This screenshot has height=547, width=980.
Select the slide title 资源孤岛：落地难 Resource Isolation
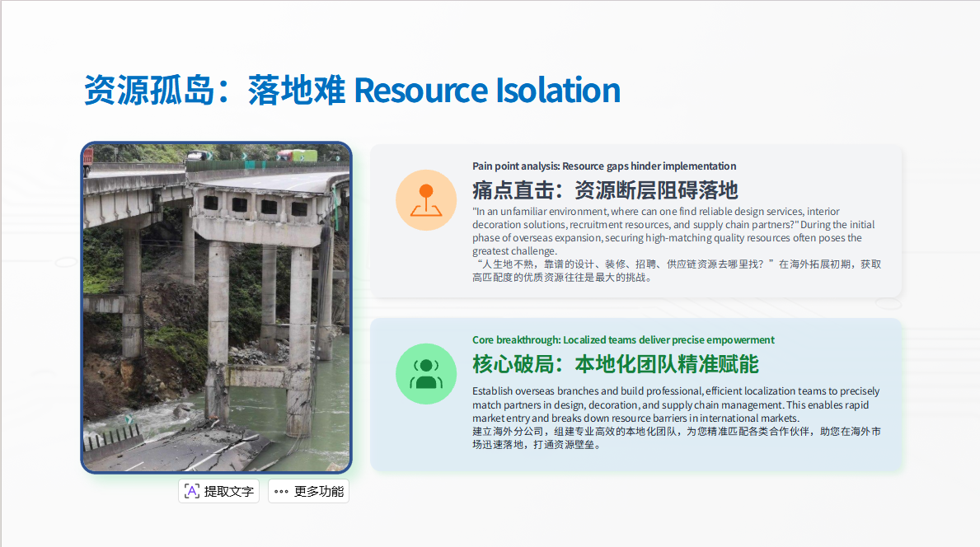coord(353,90)
